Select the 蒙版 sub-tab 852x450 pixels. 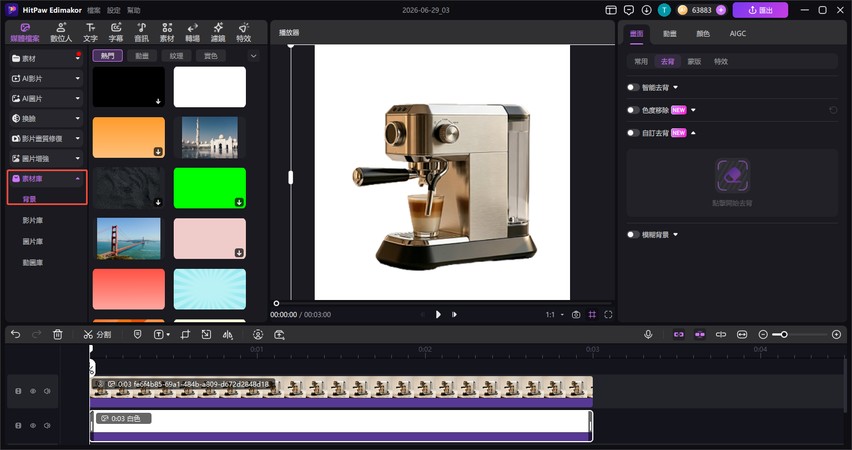pos(694,61)
